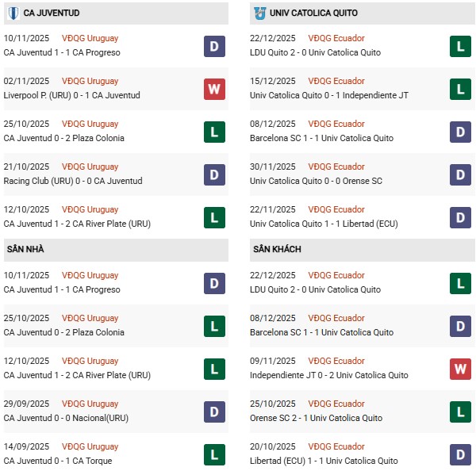
Task: Click the CA JUVENTUD team name header
Action: (x=52, y=13)
